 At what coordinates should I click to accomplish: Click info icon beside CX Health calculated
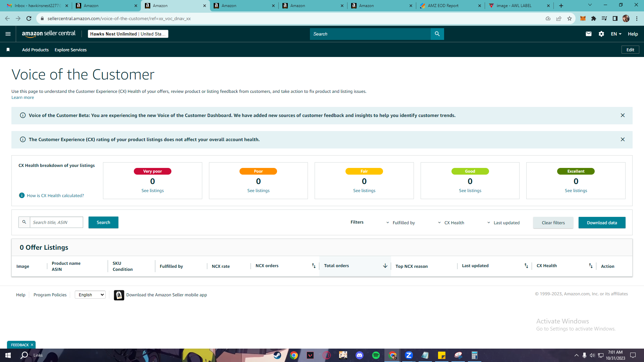(22, 195)
